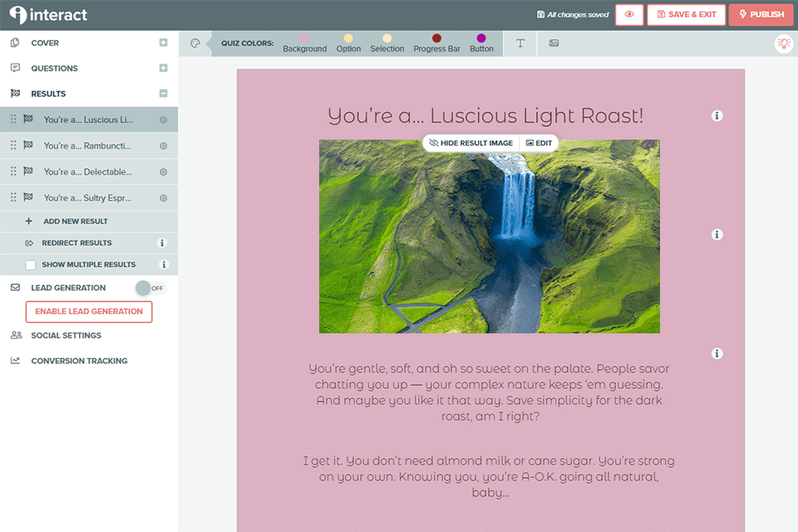
Task: Open the Results menu item
Action: click(x=48, y=94)
